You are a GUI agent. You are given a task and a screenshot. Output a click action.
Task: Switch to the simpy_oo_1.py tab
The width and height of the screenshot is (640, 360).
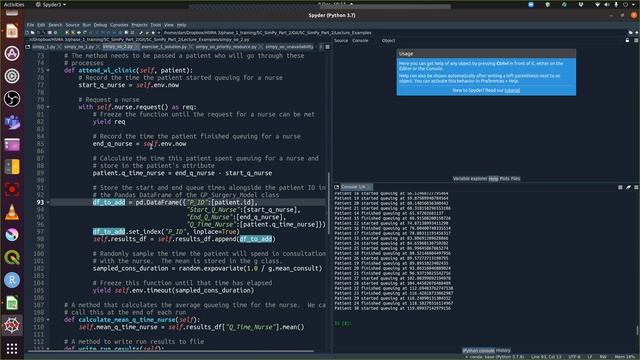80,47
